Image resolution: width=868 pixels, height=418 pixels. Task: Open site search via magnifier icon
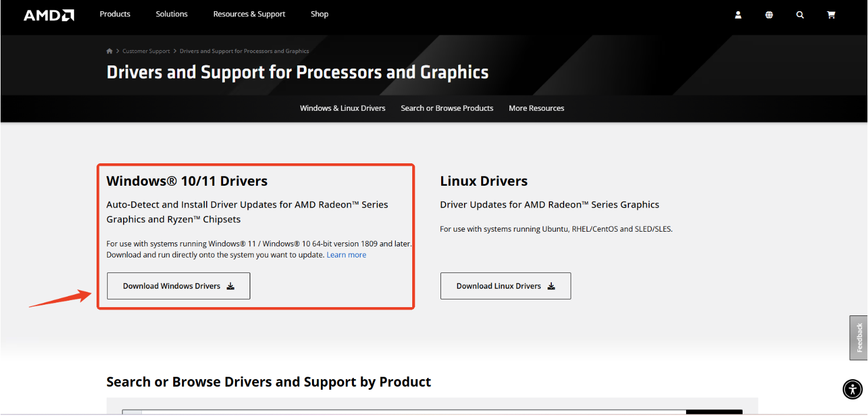click(x=800, y=15)
